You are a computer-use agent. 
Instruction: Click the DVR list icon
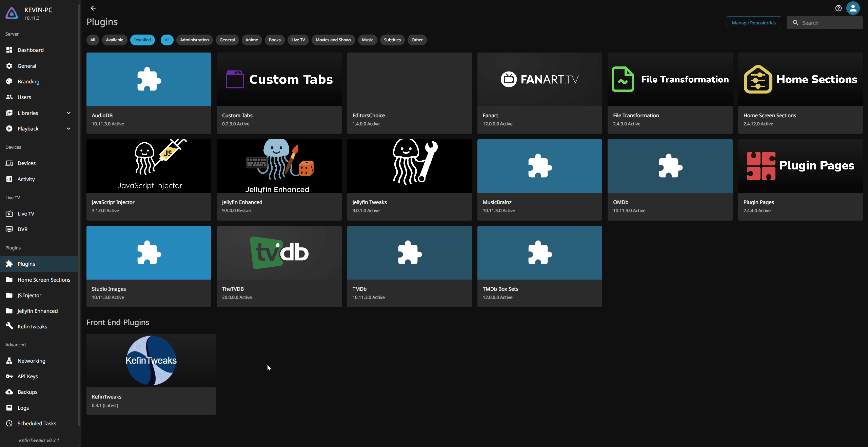[x=9, y=229]
